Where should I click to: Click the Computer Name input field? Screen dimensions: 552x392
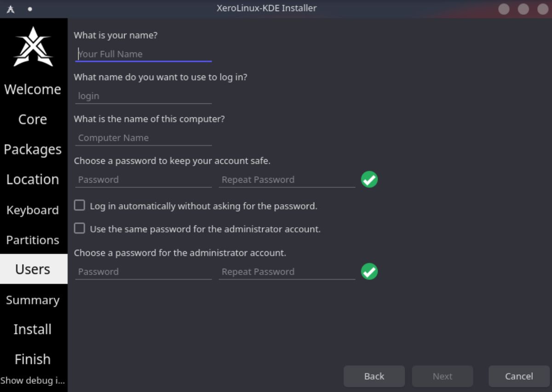click(144, 138)
